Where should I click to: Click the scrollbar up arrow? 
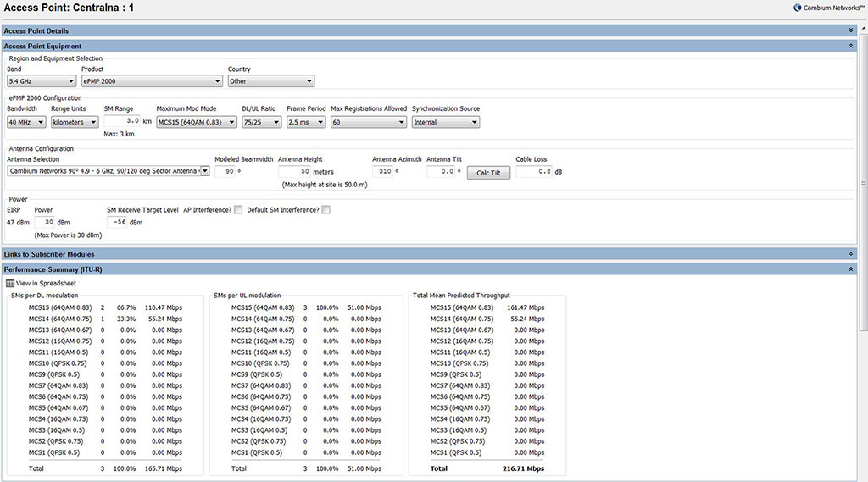[x=864, y=29]
